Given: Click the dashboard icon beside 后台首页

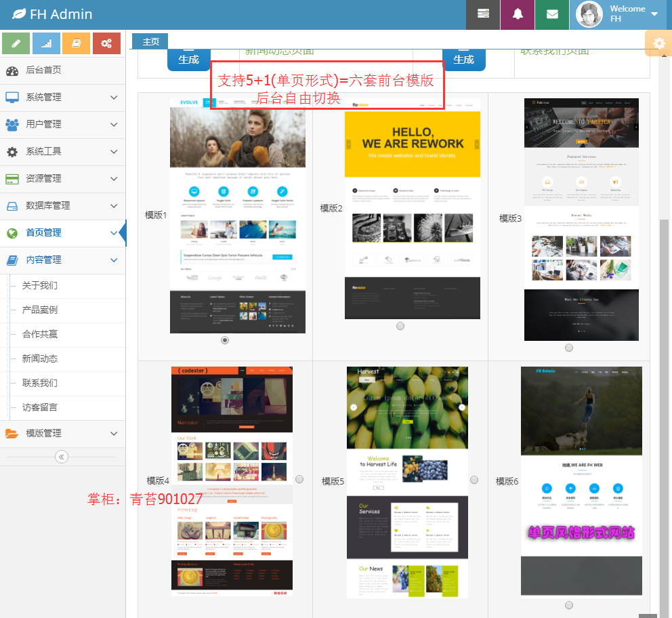Looking at the screenshot, I should pos(12,70).
